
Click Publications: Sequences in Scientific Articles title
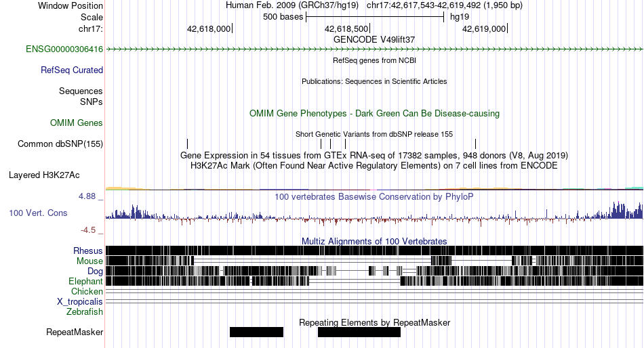pos(374,81)
